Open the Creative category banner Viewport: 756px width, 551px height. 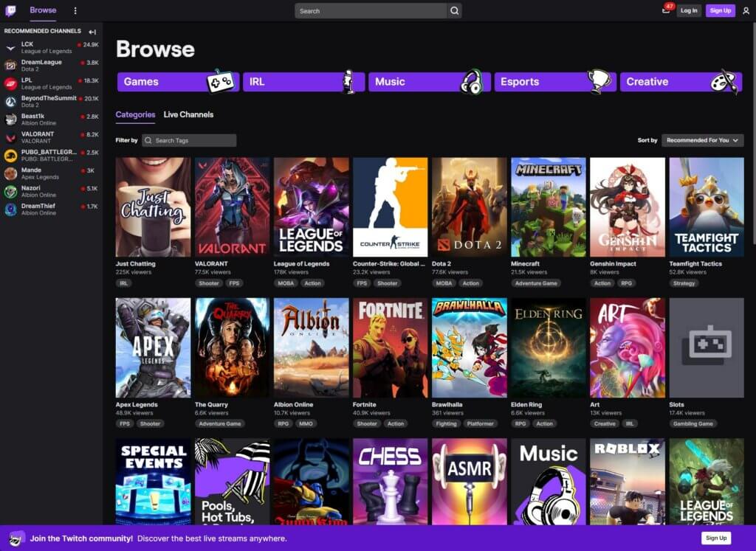(681, 82)
